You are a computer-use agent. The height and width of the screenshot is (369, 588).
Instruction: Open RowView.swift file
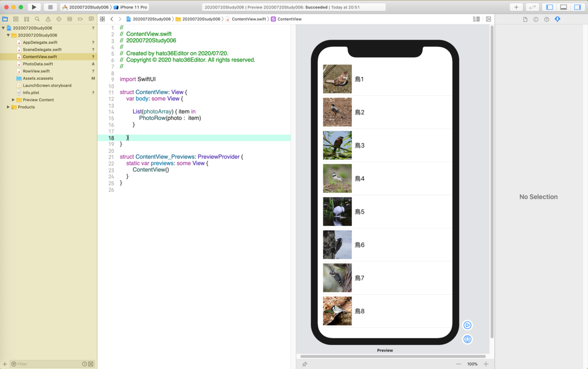[x=36, y=71]
